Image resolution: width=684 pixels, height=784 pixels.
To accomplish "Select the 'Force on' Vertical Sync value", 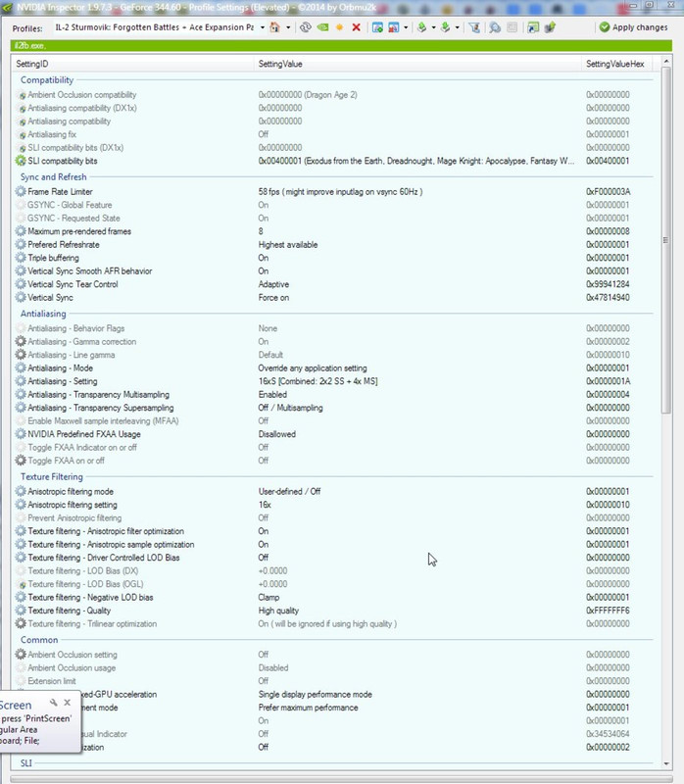I will coord(273,298).
